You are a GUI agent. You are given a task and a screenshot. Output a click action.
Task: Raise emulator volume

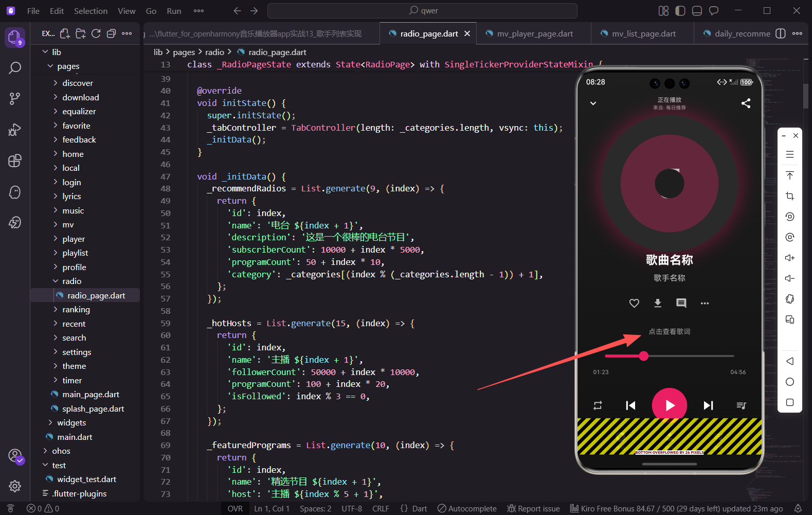[790, 258]
